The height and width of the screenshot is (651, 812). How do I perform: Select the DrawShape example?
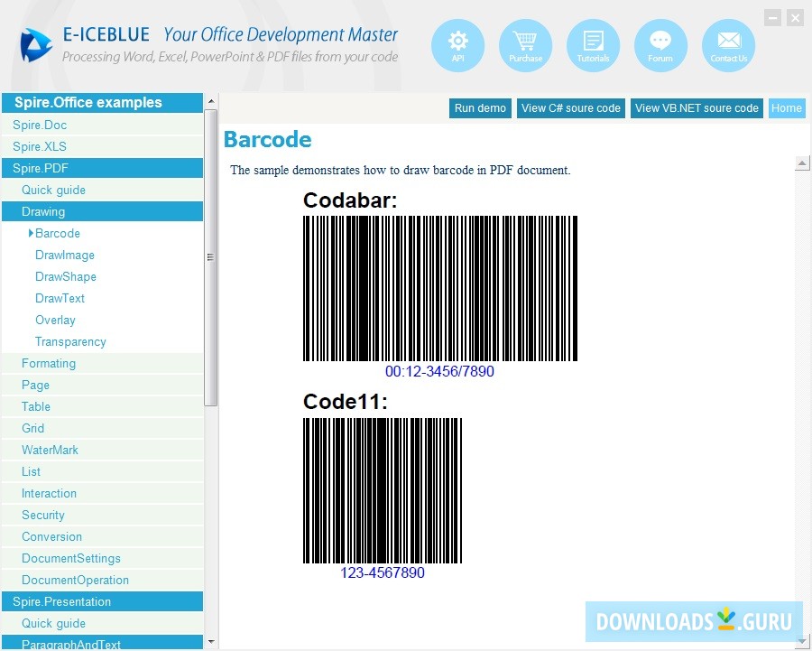(x=66, y=277)
